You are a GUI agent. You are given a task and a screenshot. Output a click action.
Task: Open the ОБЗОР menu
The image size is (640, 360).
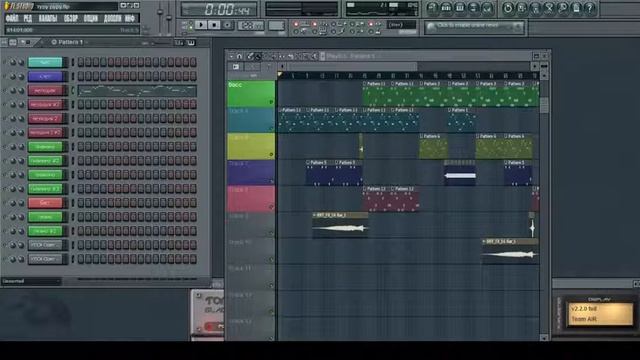pyautogui.click(x=71, y=18)
